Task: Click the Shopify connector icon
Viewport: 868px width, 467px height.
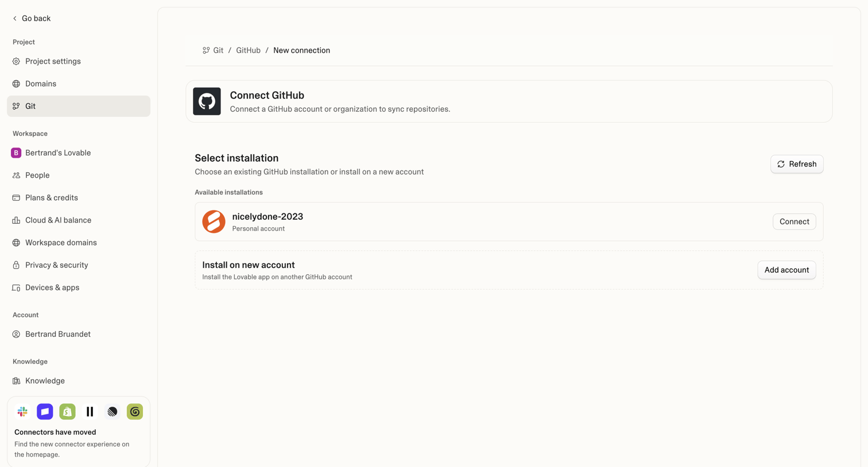Action: [x=67, y=411]
